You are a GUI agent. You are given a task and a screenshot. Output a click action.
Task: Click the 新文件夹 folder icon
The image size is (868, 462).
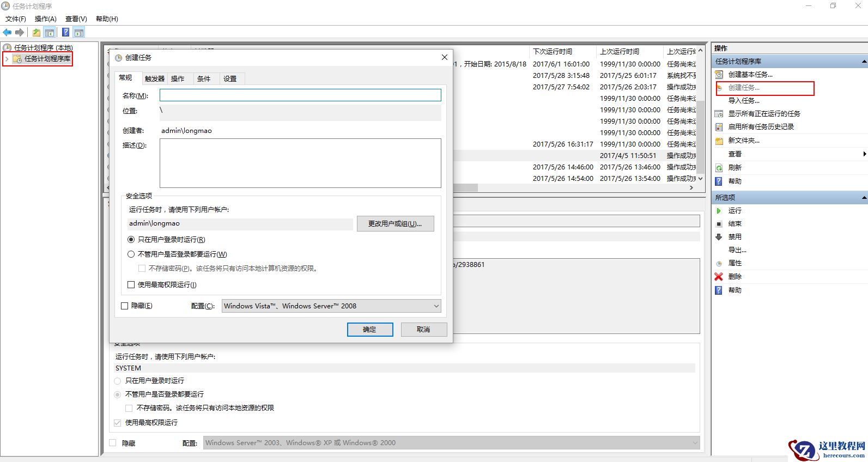click(719, 141)
